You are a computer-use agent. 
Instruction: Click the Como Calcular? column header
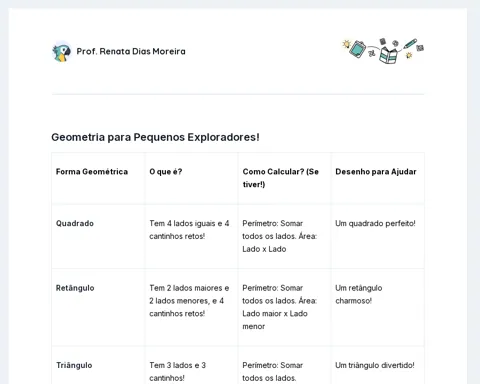281,178
